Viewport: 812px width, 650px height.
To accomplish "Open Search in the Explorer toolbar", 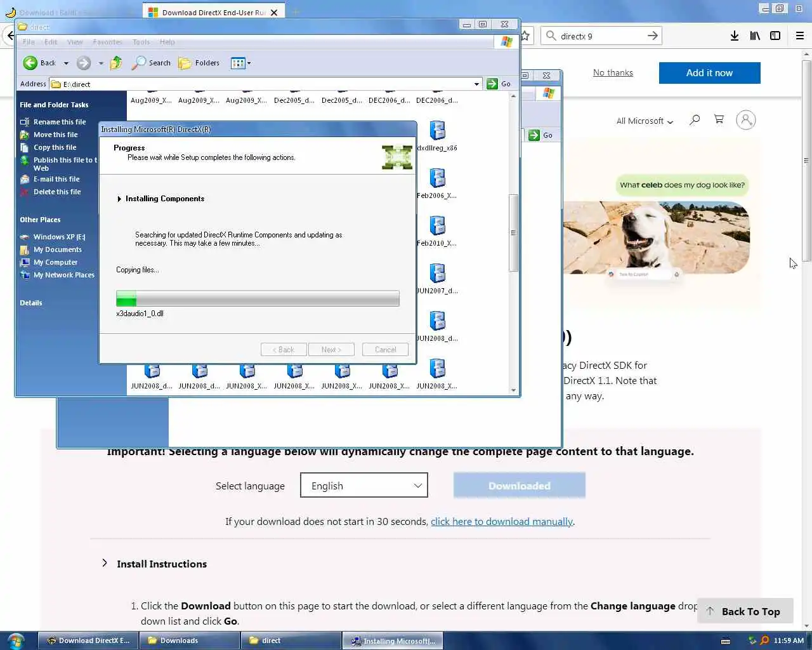I will coord(151,63).
